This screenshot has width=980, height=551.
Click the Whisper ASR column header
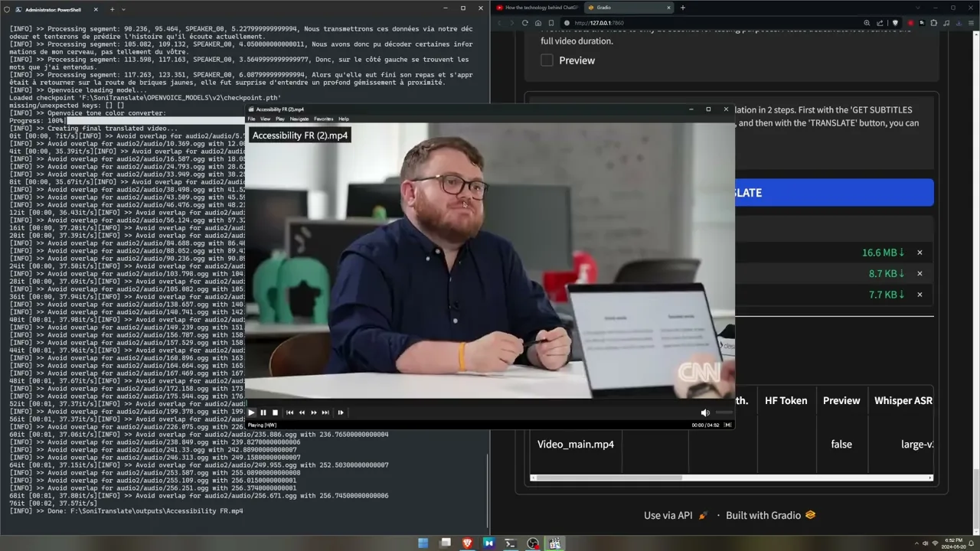903,400
